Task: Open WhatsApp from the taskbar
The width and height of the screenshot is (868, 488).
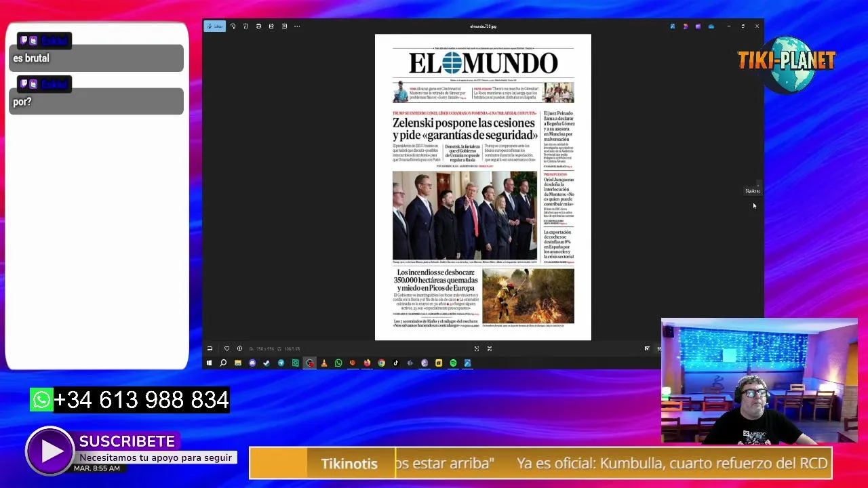Action: pyautogui.click(x=338, y=363)
